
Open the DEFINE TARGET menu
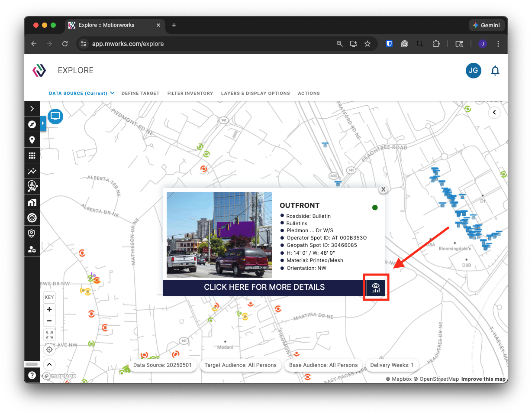coord(141,93)
